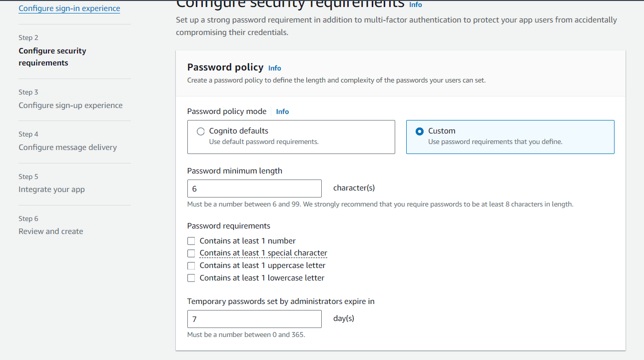Click the Contains at least 1 special character label
The image size is (644, 360).
[263, 253]
